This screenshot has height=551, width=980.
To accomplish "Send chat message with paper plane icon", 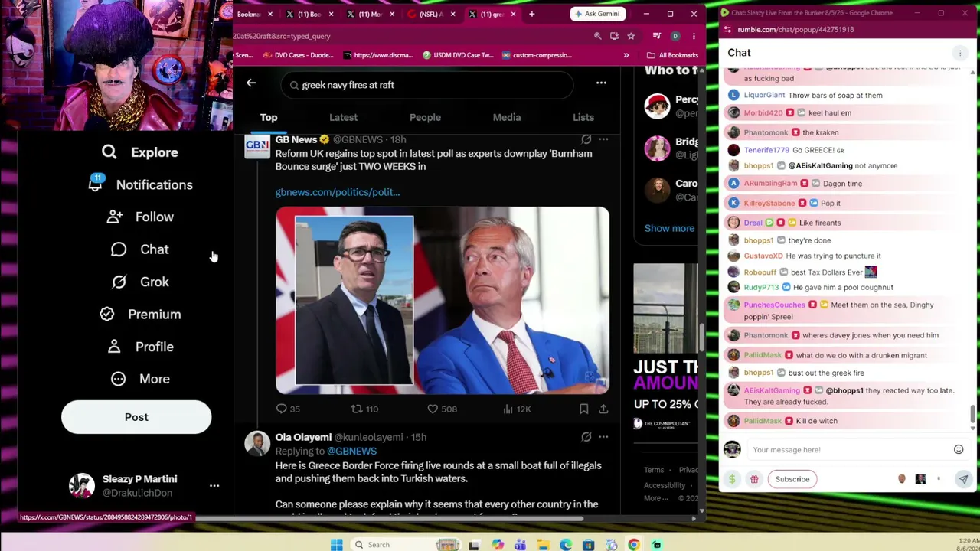I will 963,479.
